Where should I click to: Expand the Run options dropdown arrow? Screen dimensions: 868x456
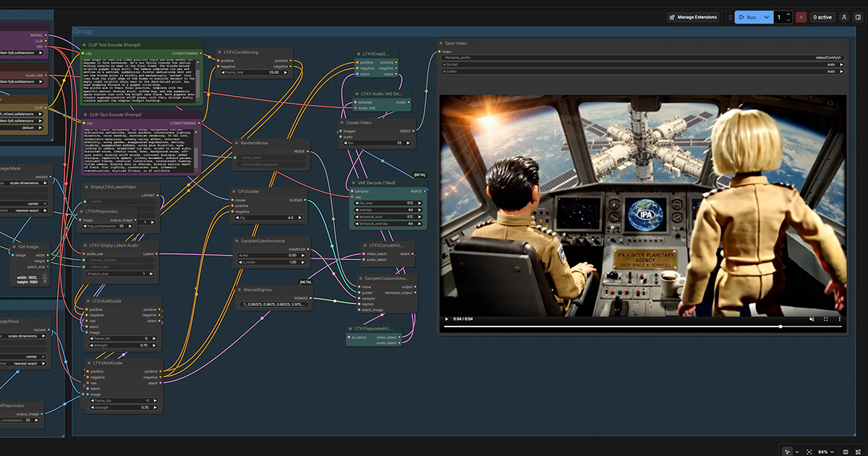(766, 17)
